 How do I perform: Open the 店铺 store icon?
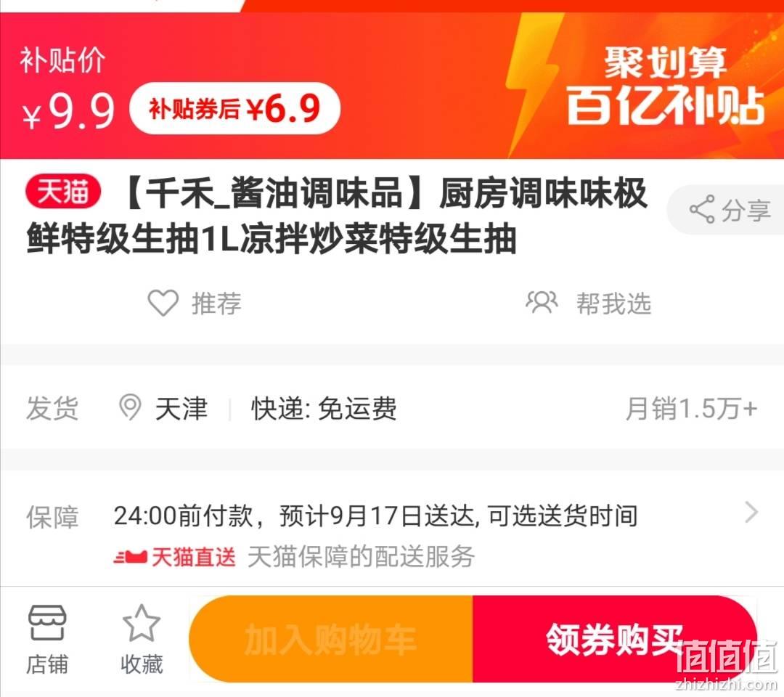coord(46,622)
